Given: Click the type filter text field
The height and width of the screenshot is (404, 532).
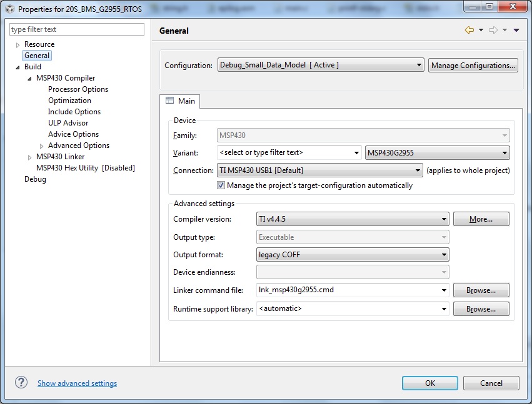Looking at the screenshot, I should [77, 29].
